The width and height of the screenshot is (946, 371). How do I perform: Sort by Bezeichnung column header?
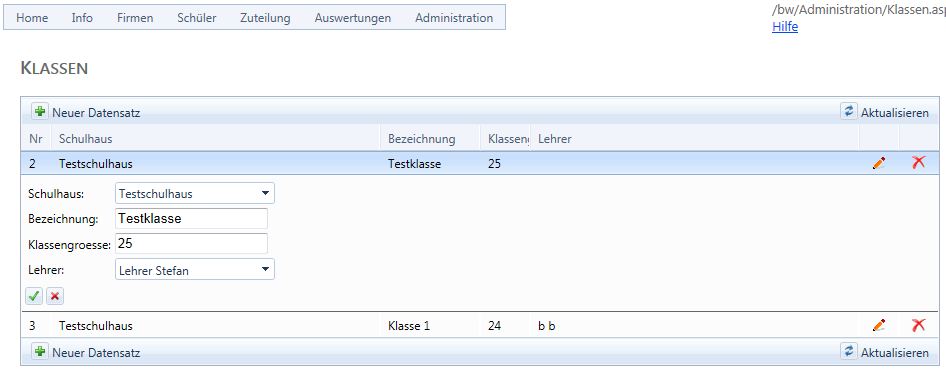click(x=421, y=139)
